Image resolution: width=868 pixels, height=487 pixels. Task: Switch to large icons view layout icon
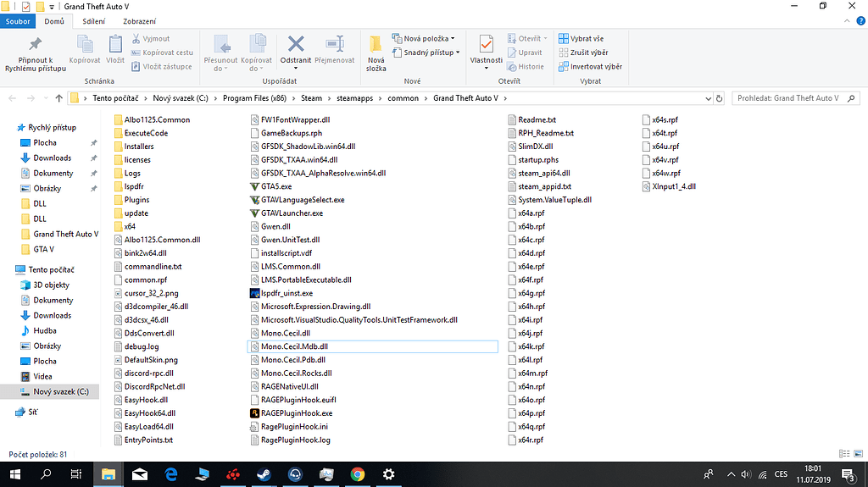pos(858,454)
